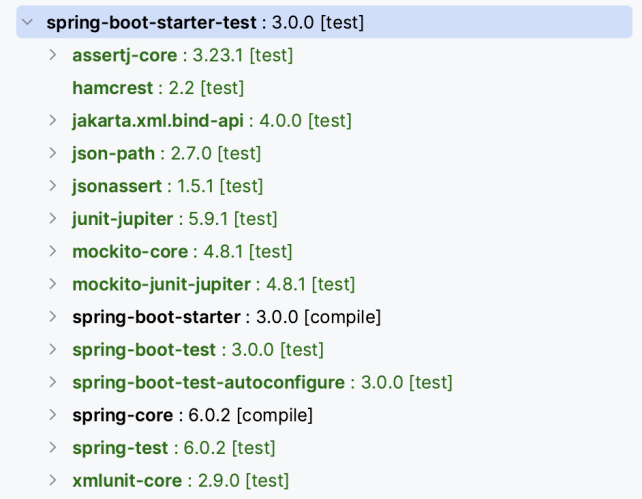Select the assertj-core 3.23.1 entry
This screenshot has width=642, height=499.
[x=182, y=55]
